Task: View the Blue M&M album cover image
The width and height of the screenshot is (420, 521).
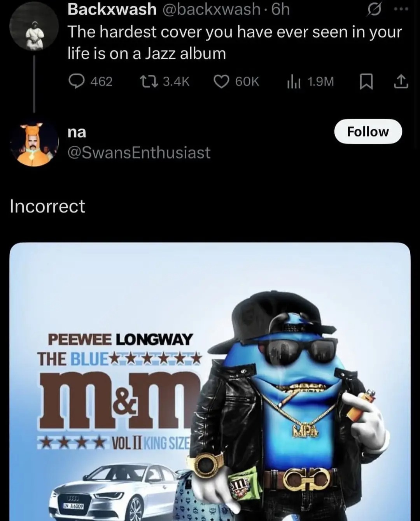Action: tap(210, 382)
